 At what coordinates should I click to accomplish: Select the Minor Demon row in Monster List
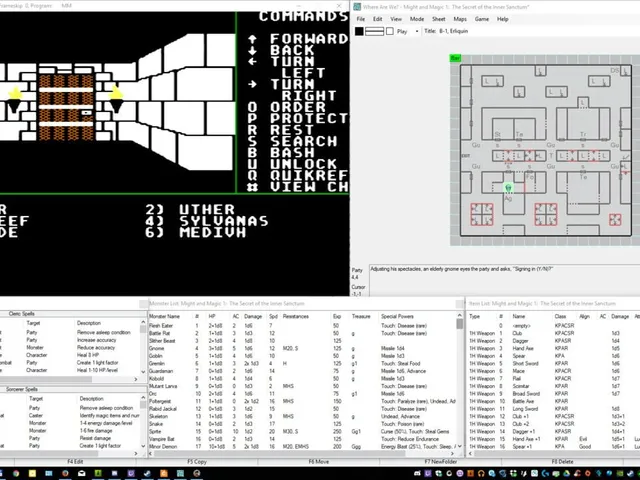[x=302, y=447]
